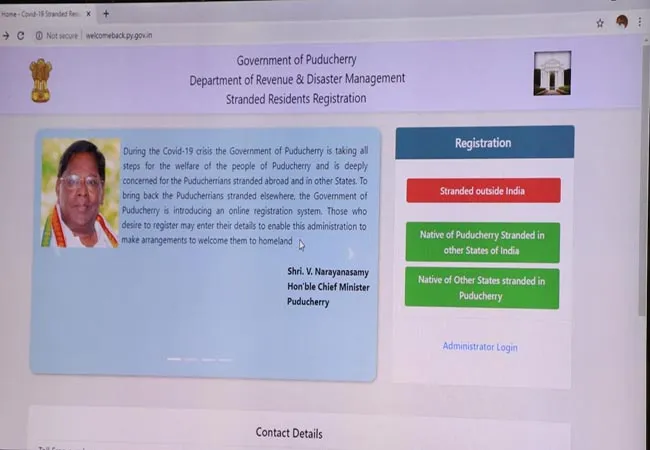
Task: Reload the page with the refresh icon
Action: point(21,36)
